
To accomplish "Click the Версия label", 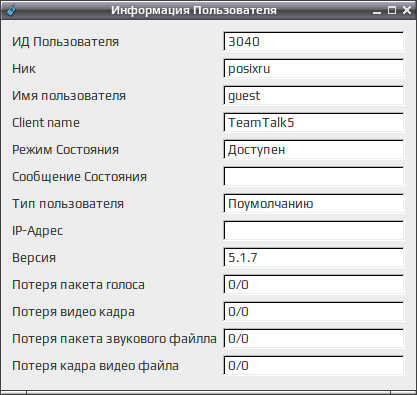I will (34, 258).
